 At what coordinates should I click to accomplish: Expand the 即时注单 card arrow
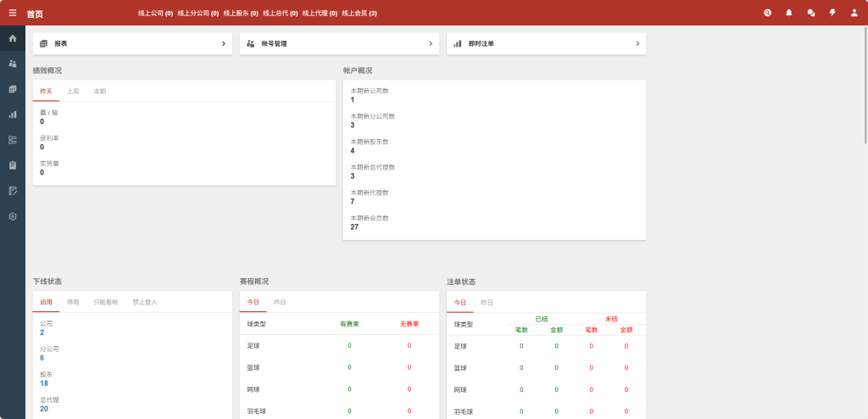637,43
